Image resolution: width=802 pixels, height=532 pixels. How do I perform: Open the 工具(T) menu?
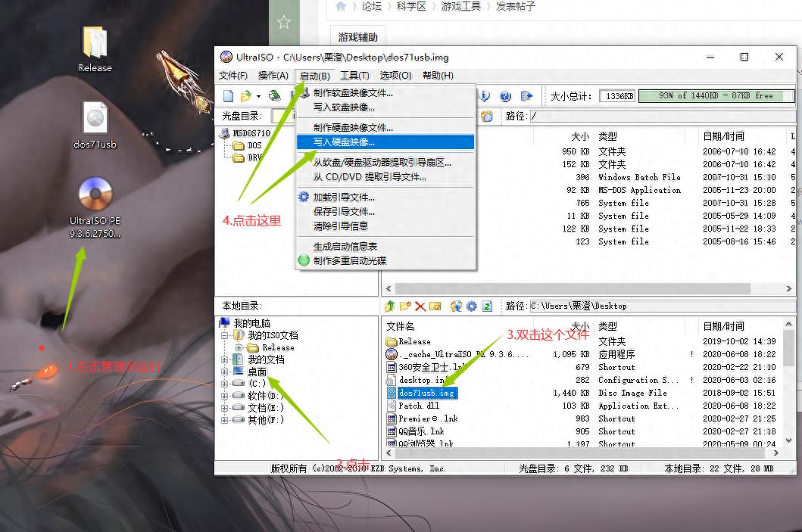pyautogui.click(x=354, y=76)
